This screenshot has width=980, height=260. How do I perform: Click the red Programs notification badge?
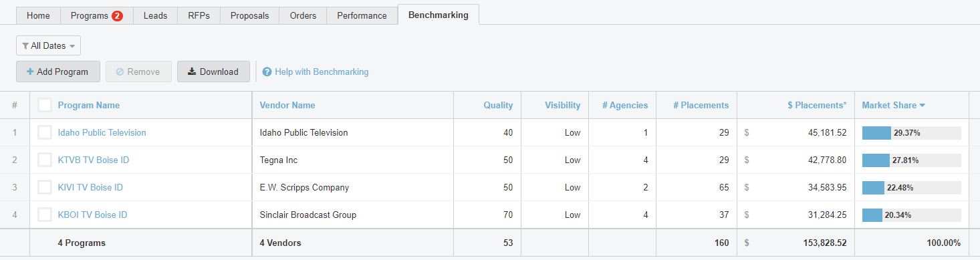[x=117, y=15]
